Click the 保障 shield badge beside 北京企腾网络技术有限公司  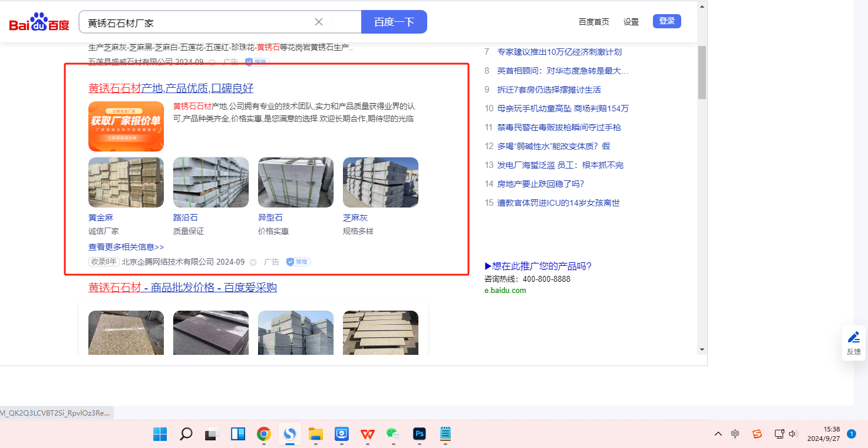pos(298,262)
